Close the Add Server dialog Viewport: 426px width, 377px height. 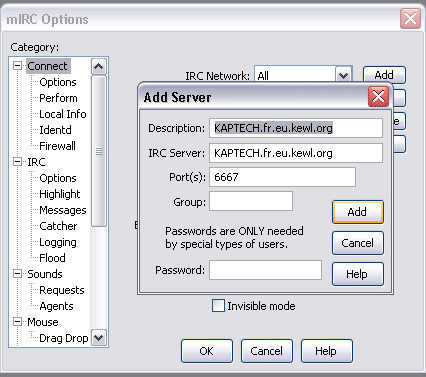tap(378, 97)
